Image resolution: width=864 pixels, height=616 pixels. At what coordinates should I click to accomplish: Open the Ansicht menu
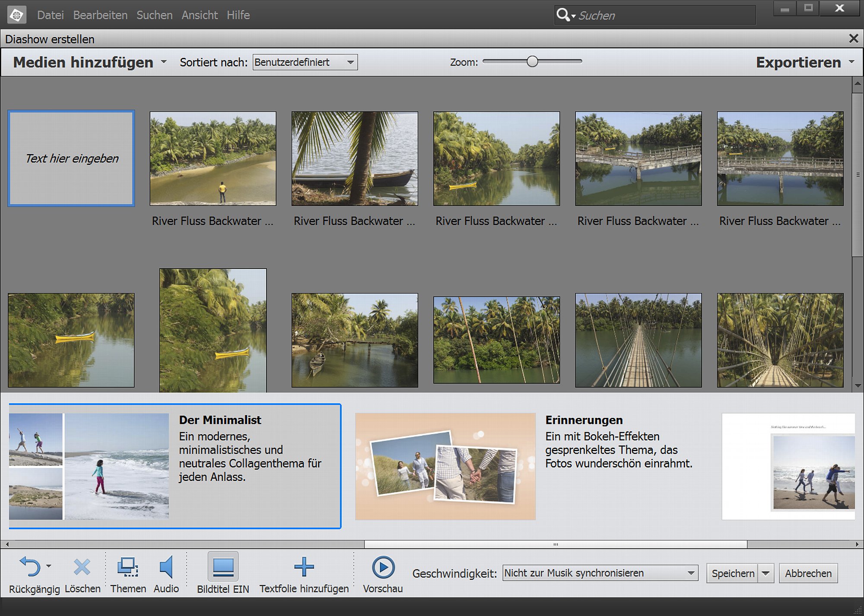[x=200, y=15]
